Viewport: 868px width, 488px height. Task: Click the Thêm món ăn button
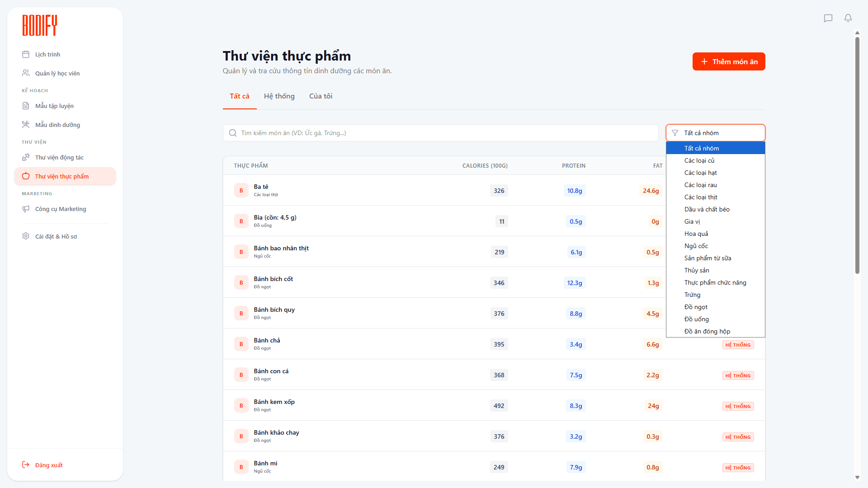coord(728,61)
